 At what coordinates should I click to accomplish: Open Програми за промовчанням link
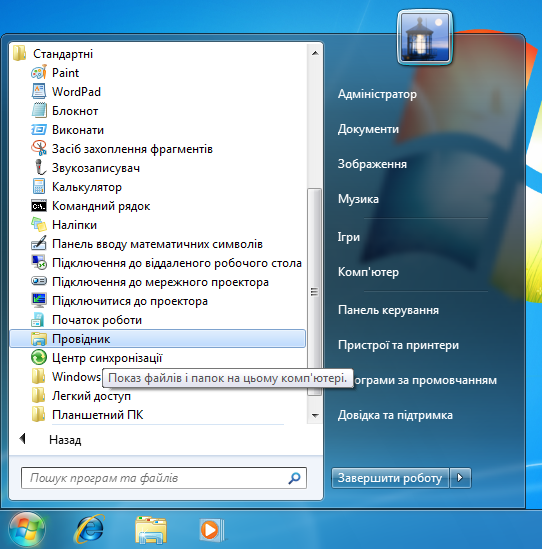tap(425, 380)
